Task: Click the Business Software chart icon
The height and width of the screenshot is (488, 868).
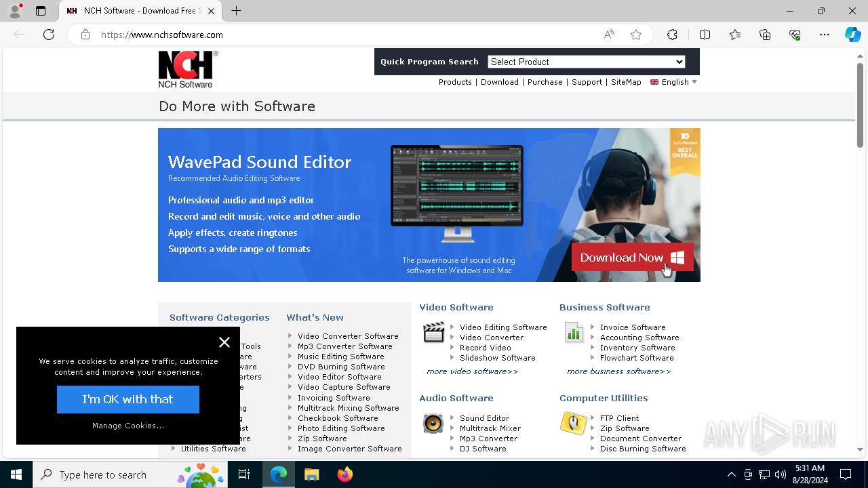Action: click(574, 332)
